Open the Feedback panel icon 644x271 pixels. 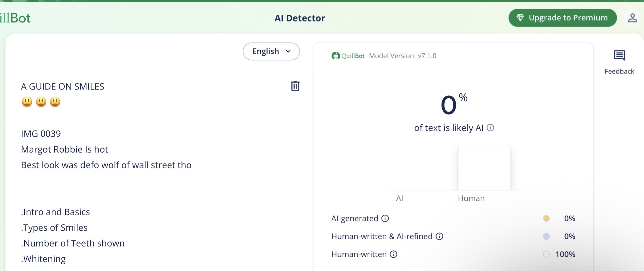pyautogui.click(x=619, y=55)
